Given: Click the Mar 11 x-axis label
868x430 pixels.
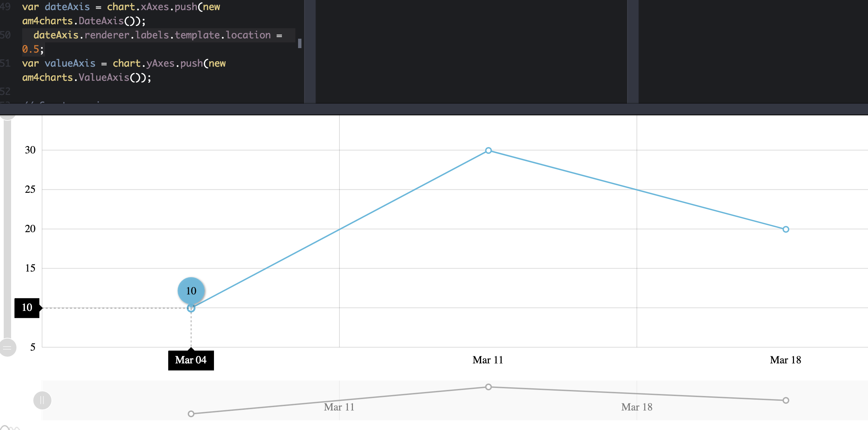Looking at the screenshot, I should (488, 360).
